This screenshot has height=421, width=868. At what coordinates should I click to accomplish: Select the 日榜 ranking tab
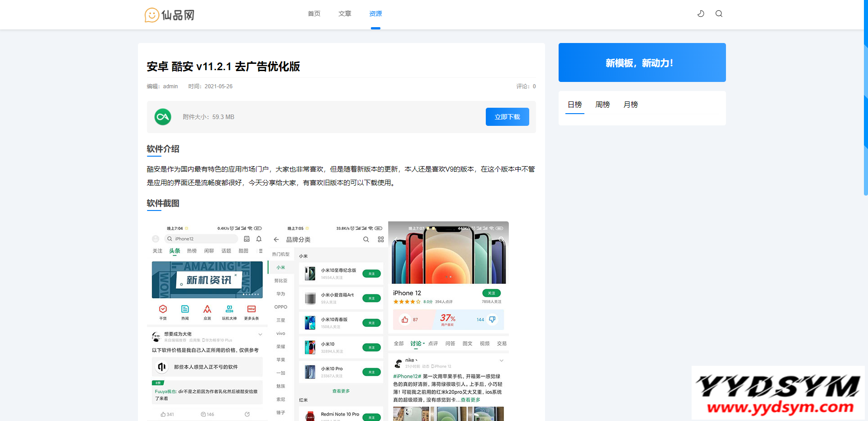(574, 104)
